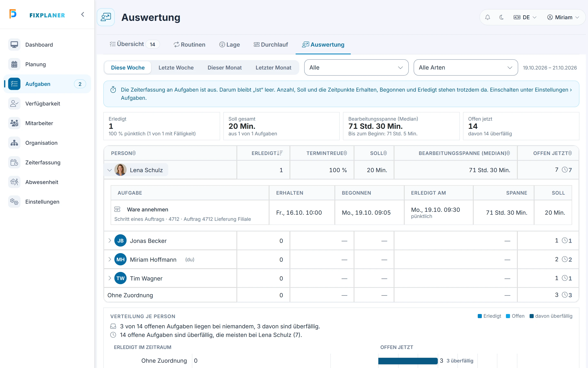Switch to the Routinen tab
This screenshot has width=588, height=368.
189,45
